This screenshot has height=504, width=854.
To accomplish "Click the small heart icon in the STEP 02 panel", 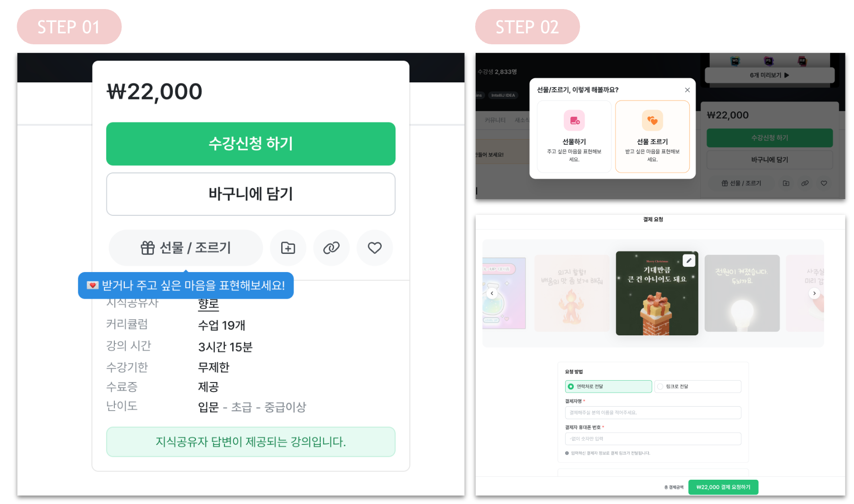I will [x=824, y=183].
